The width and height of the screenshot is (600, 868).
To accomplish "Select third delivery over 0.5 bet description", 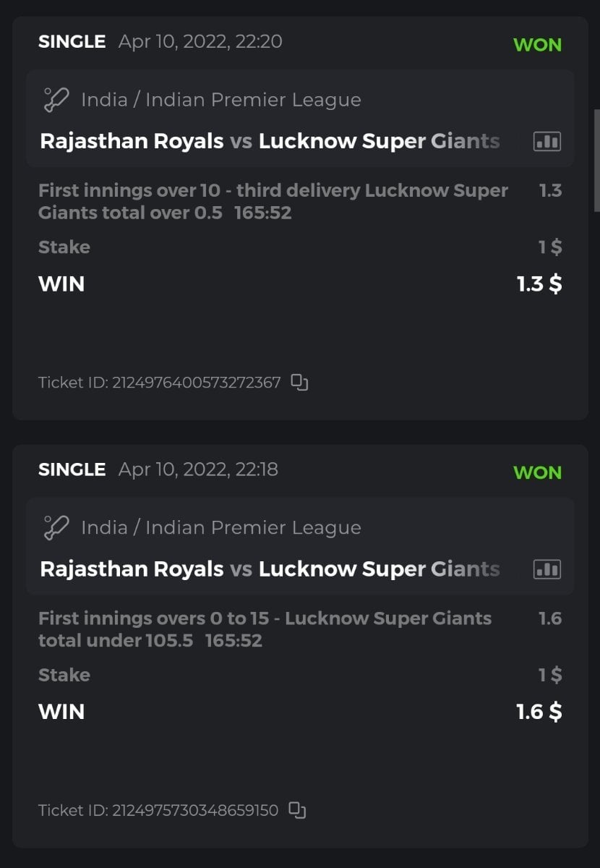I will pyautogui.click(x=273, y=202).
